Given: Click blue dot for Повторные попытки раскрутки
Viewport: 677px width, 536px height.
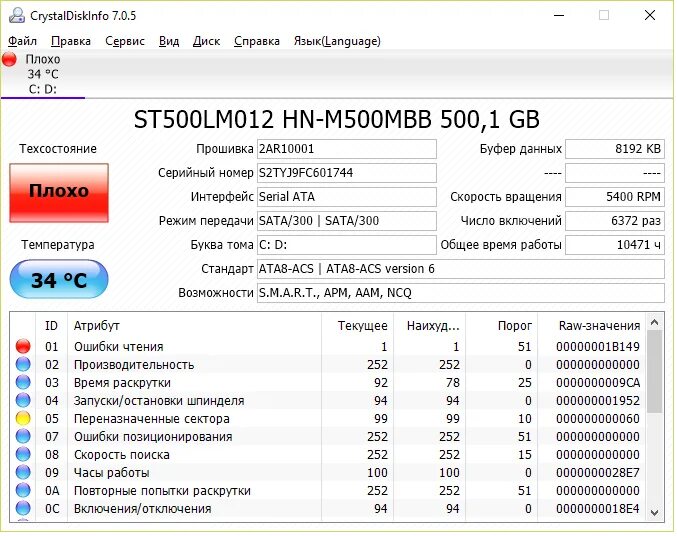Looking at the screenshot, I should point(23,490).
